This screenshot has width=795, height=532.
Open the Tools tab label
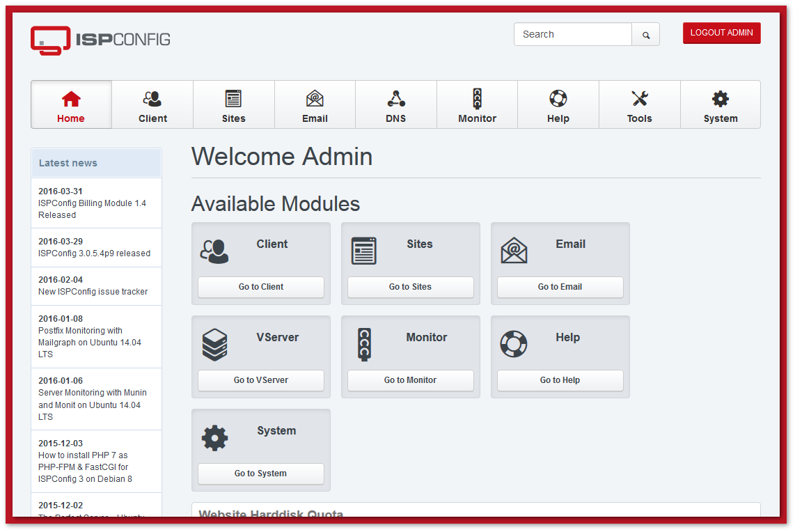point(639,118)
